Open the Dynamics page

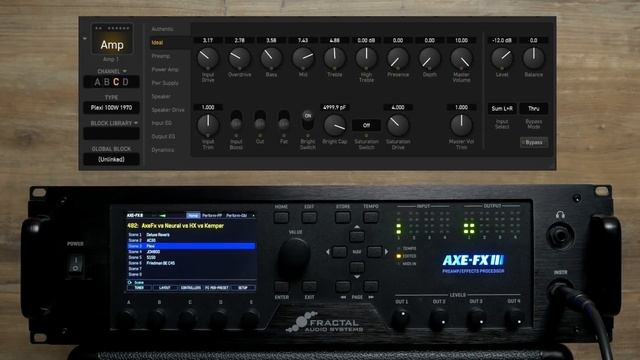[x=162, y=150]
